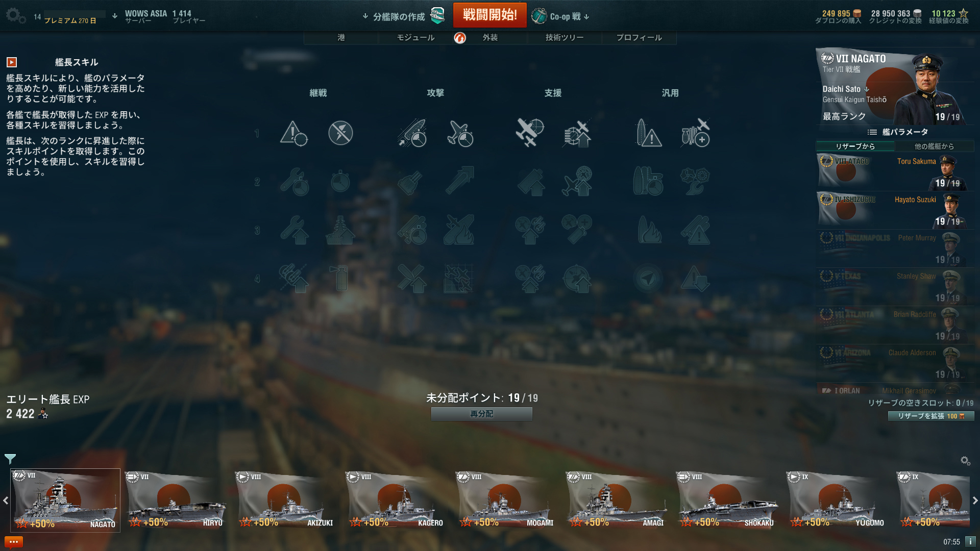Image resolution: width=980 pixels, height=551 pixels.
Task: Switch to リザーブから commander list
Action: click(855, 146)
